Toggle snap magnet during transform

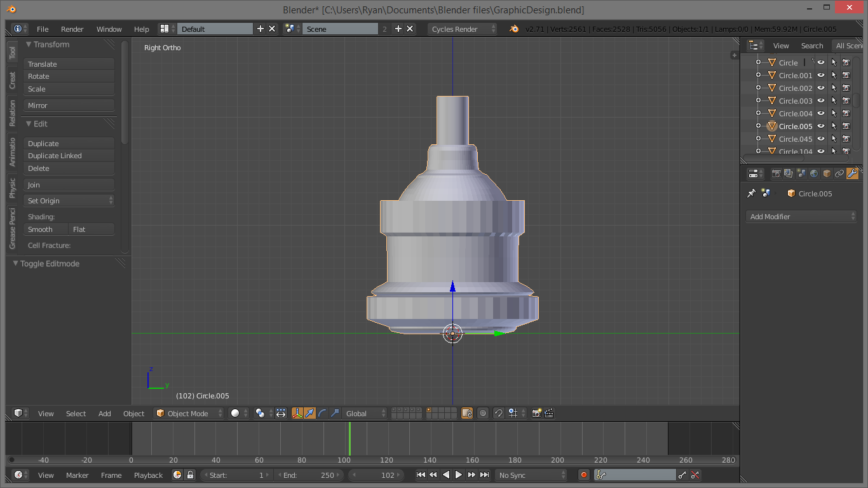pos(499,413)
